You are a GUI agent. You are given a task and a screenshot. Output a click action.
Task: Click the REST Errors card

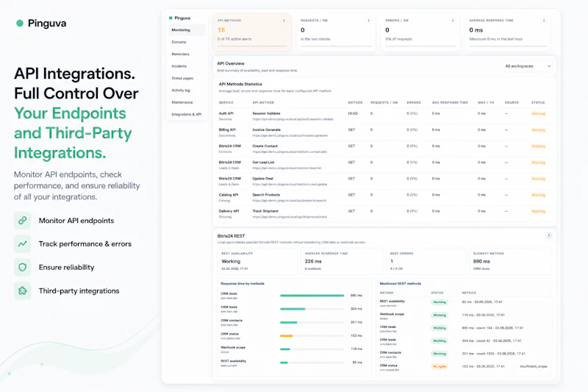[426, 261]
